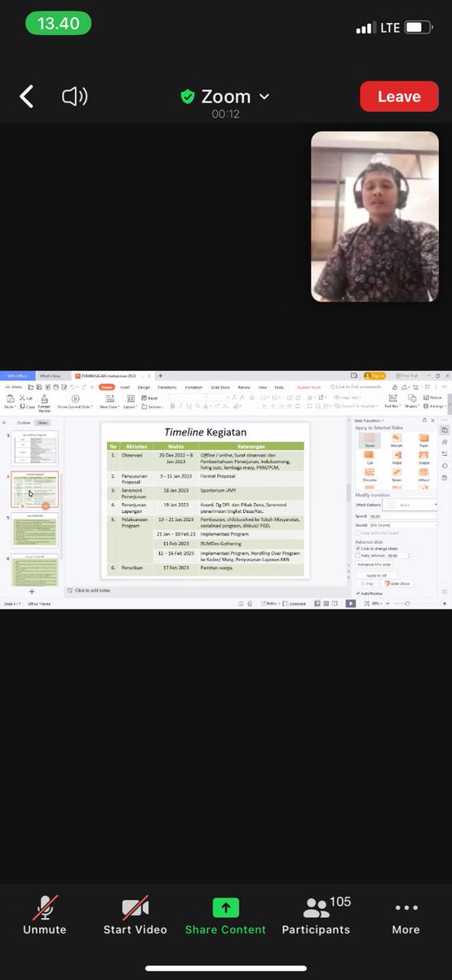
Task: Click the Reset button in the ribbon
Action: pos(150,398)
